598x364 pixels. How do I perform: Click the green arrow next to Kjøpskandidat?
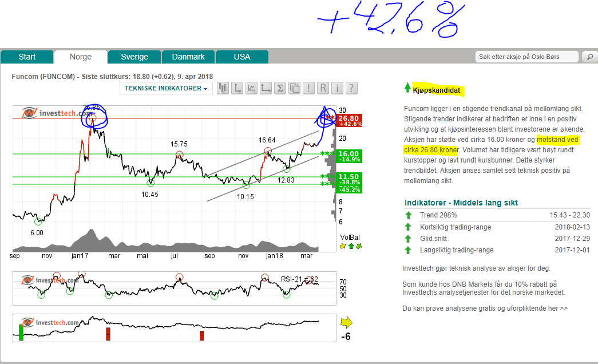point(407,88)
